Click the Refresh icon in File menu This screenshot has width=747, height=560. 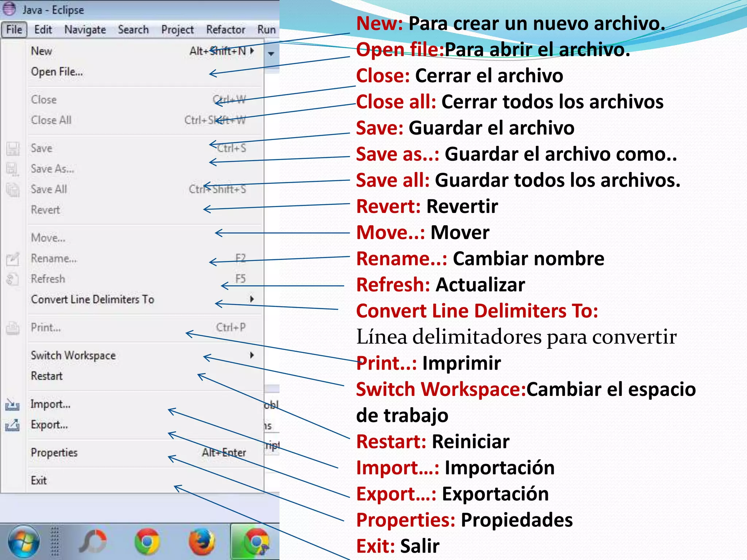point(12,279)
